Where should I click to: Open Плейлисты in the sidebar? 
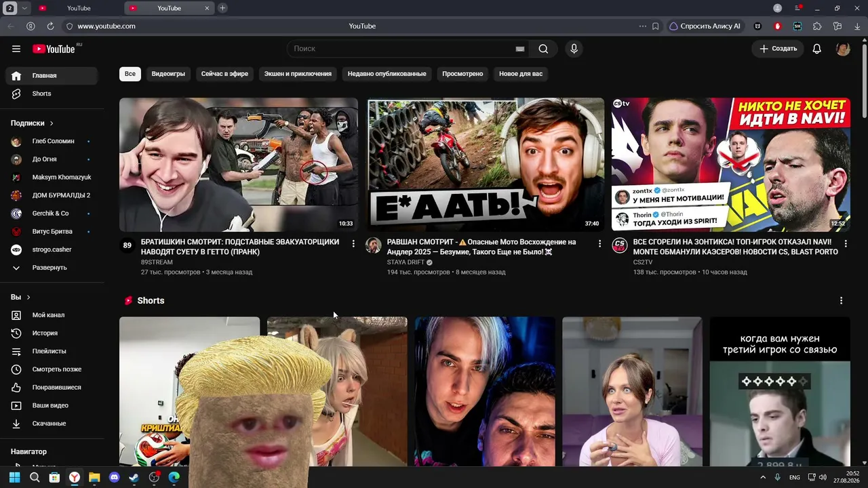coord(52,351)
